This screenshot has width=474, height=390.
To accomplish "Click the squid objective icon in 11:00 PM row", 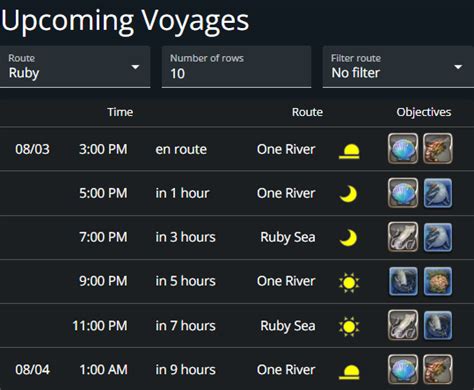I will [x=403, y=325].
